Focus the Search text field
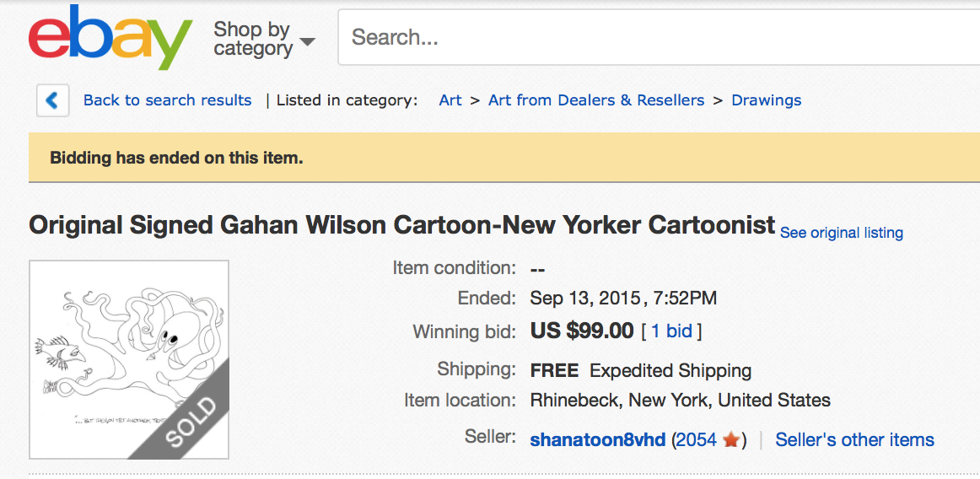 (658, 38)
